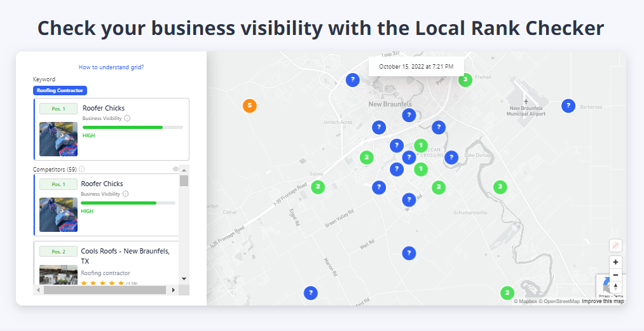Zoom out the map with minus button
This screenshot has width=644, height=331.
(x=615, y=275)
